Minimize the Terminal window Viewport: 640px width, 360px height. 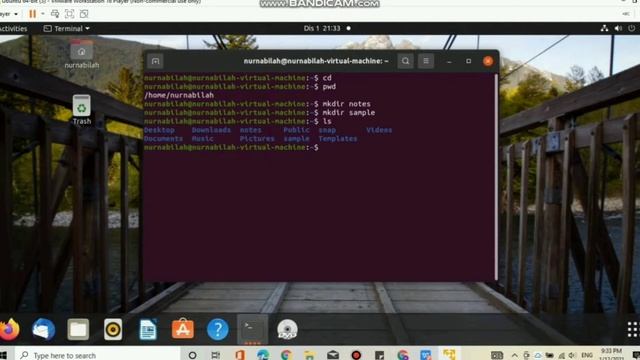click(449, 61)
